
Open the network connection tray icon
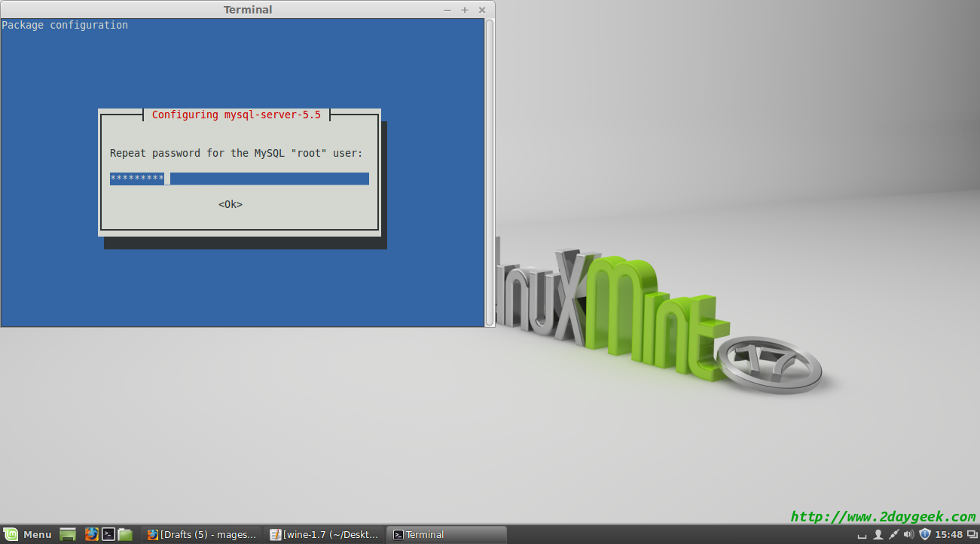coord(893,534)
